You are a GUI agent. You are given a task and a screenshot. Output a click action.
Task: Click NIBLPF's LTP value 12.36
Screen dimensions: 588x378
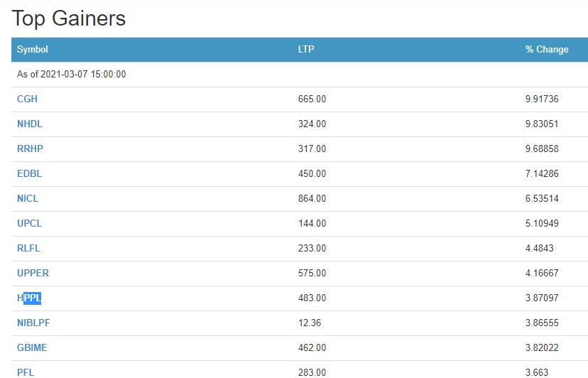[310, 323]
